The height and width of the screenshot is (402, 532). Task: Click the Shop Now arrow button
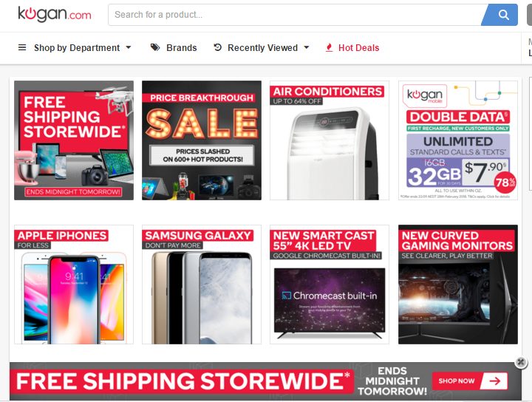click(470, 381)
